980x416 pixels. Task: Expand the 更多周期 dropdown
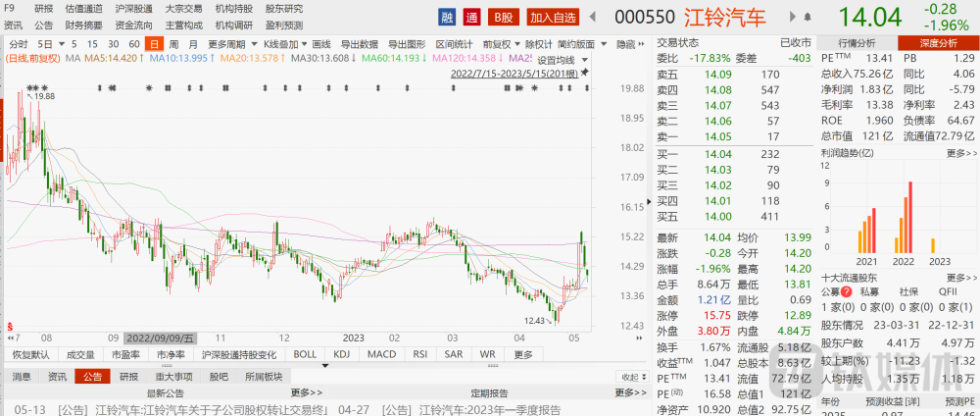click(232, 44)
